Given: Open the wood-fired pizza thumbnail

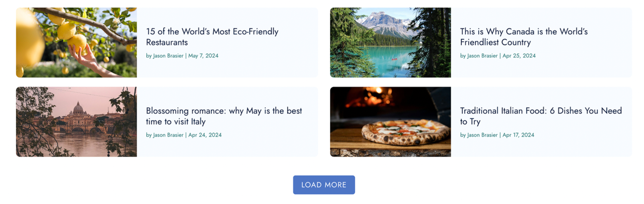Looking at the screenshot, I should [x=390, y=122].
